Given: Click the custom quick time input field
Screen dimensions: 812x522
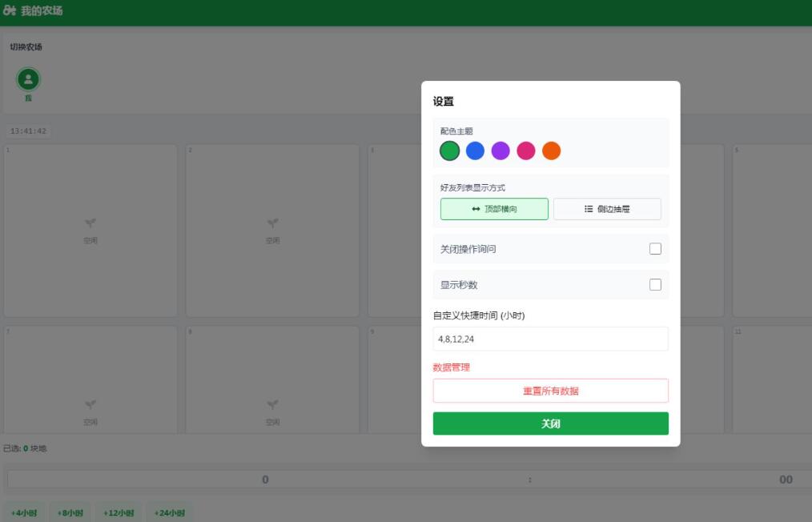Looking at the screenshot, I should click(x=550, y=339).
